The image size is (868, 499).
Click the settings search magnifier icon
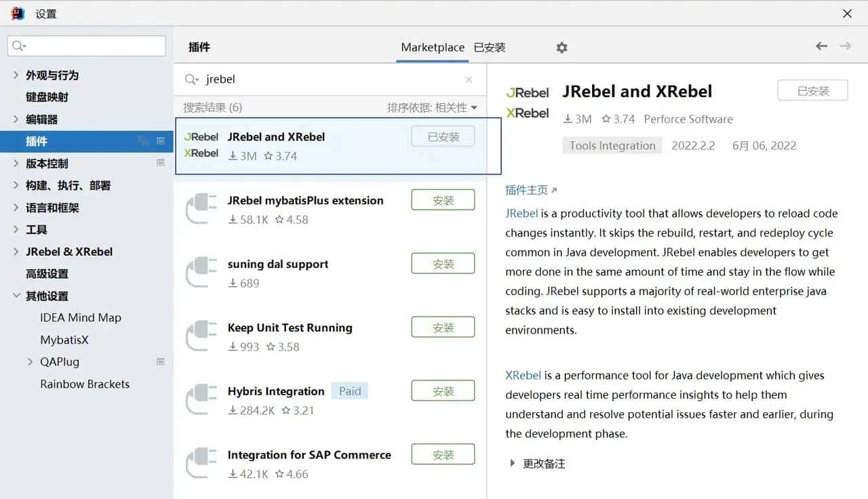coord(19,46)
